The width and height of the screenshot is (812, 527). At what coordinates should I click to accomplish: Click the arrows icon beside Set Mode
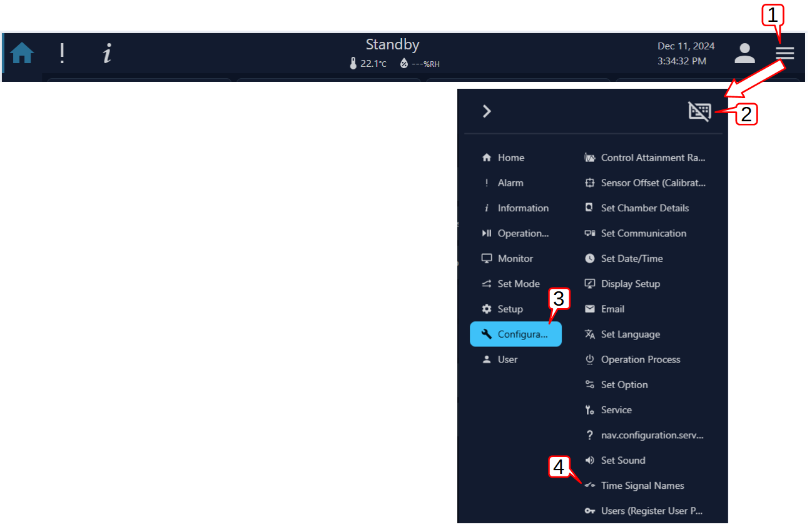(x=487, y=284)
